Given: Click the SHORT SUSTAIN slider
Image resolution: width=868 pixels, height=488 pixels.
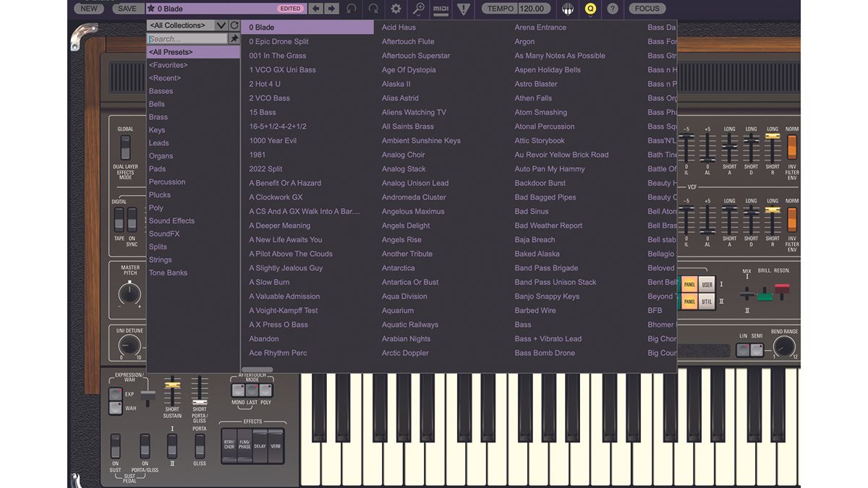Looking at the screenshot, I should 172,391.
